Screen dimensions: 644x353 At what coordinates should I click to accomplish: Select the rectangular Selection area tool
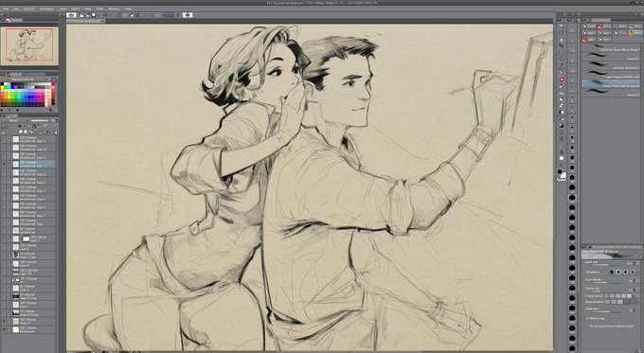(562, 53)
